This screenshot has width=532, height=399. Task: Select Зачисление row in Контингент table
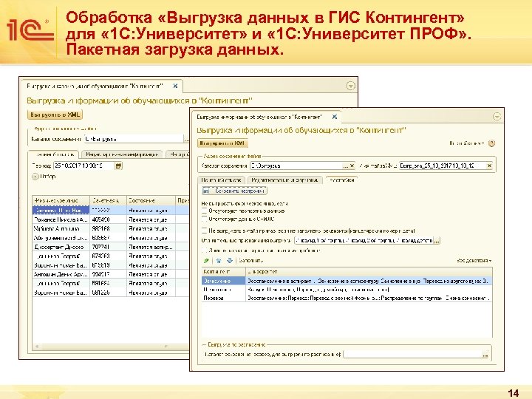(347, 281)
